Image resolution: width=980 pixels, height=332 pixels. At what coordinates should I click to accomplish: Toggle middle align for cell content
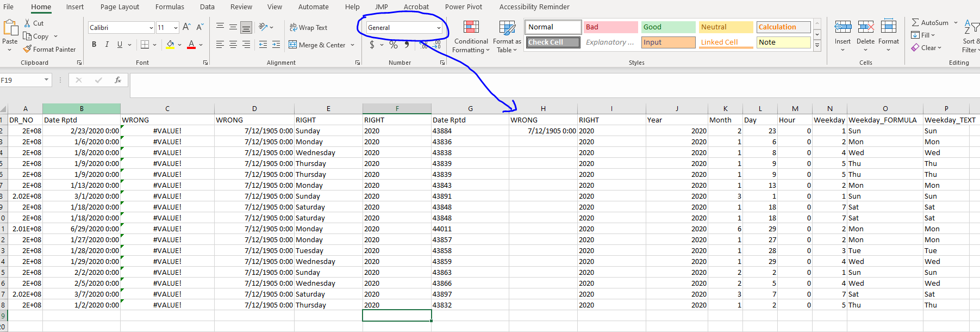(233, 27)
